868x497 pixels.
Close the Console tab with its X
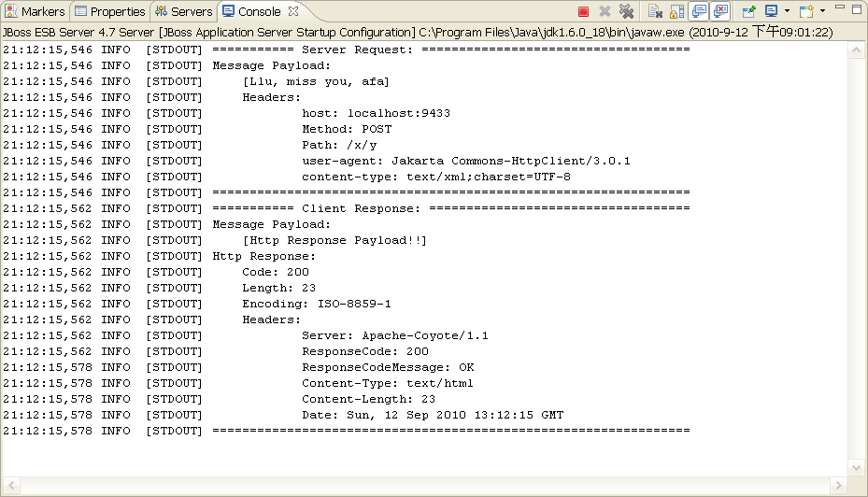[293, 11]
